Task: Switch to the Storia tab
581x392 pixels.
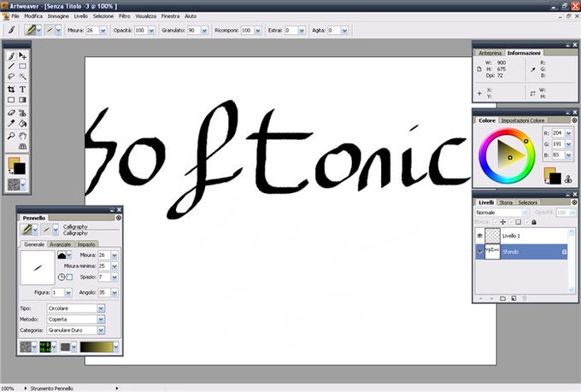Action: point(506,202)
